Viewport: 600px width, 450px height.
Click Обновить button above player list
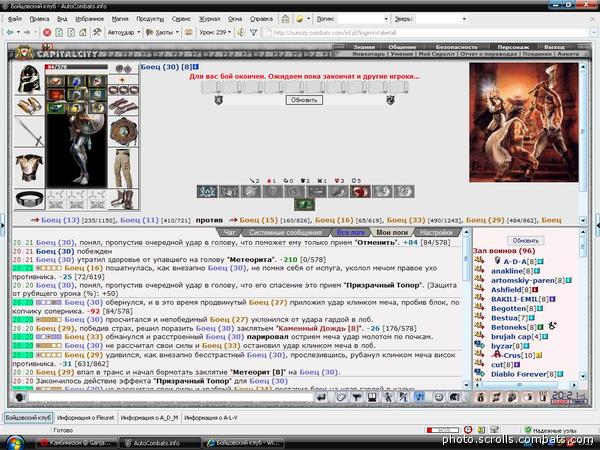(x=526, y=241)
